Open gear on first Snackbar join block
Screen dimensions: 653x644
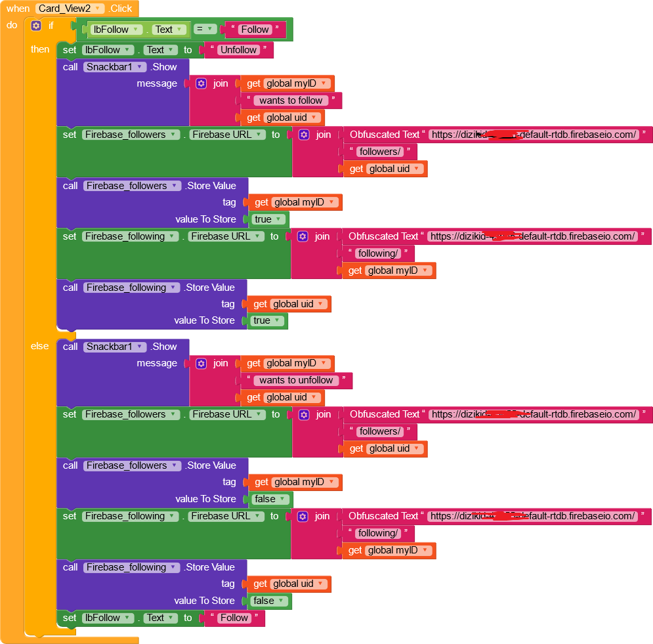201,83
